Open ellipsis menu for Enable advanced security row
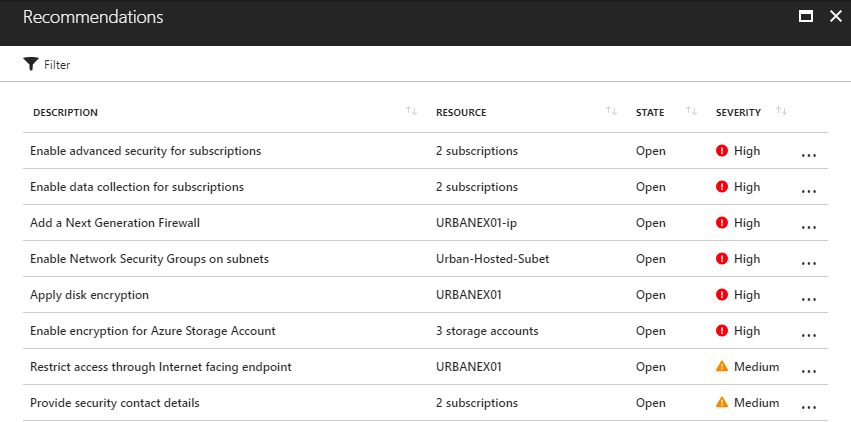This screenshot has width=851, height=422. point(809,153)
